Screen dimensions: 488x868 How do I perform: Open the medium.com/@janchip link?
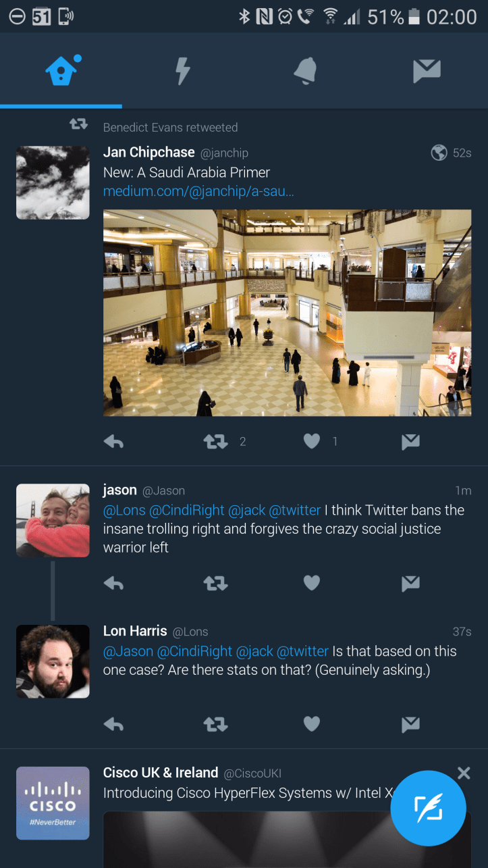tap(198, 192)
